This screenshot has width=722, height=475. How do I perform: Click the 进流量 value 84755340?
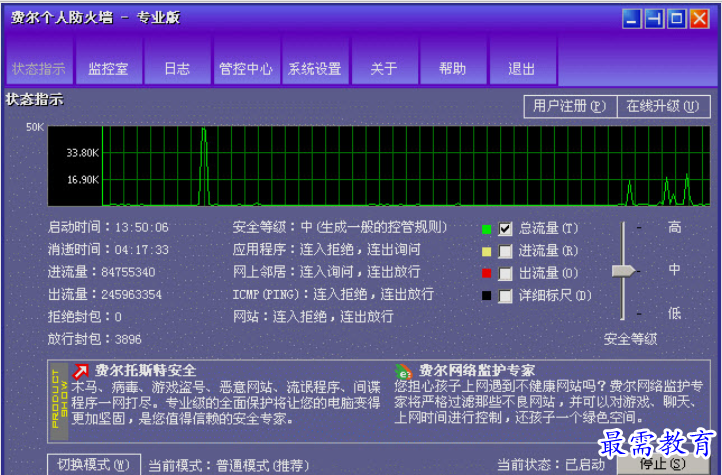click(x=128, y=272)
